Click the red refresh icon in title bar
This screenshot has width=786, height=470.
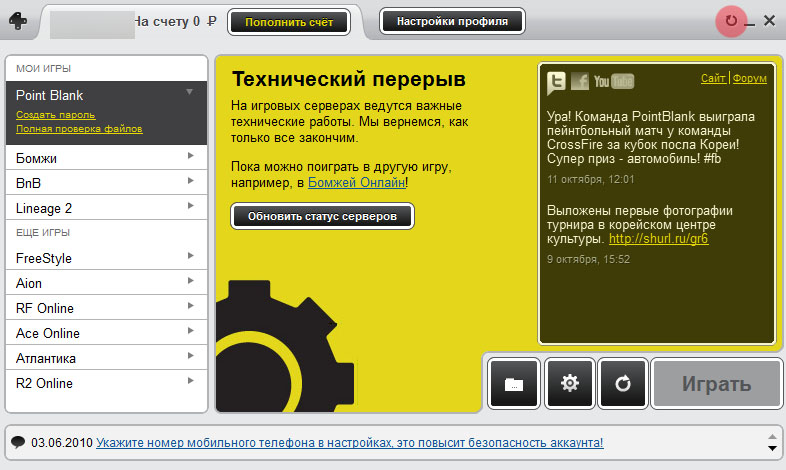click(x=731, y=20)
